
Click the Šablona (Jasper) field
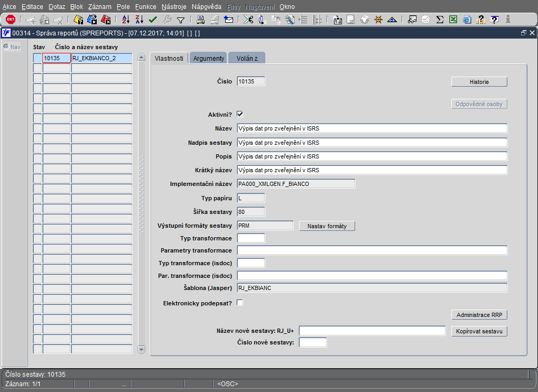point(372,288)
